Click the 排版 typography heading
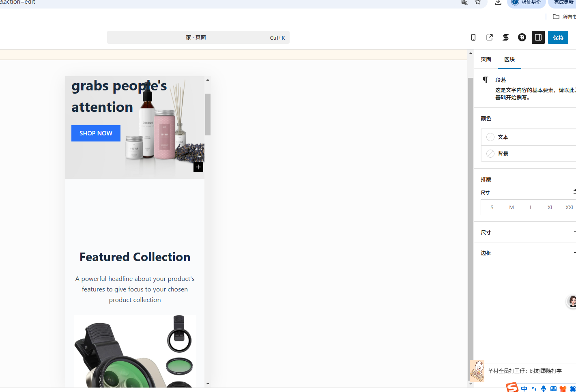The width and height of the screenshot is (576, 392). point(486,179)
